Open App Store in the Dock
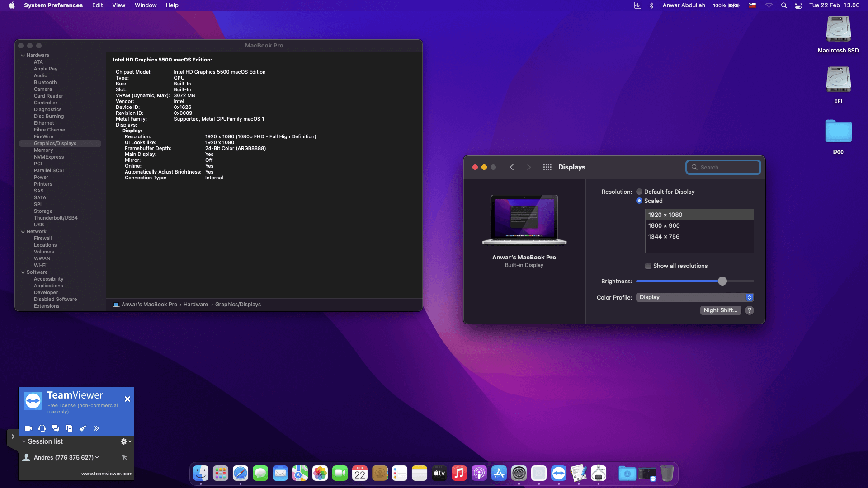 499,474
